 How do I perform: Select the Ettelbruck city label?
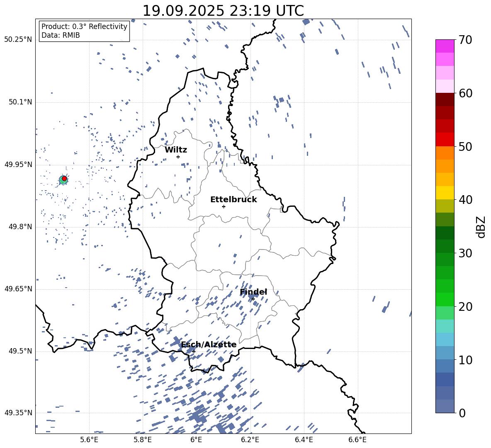(x=233, y=200)
